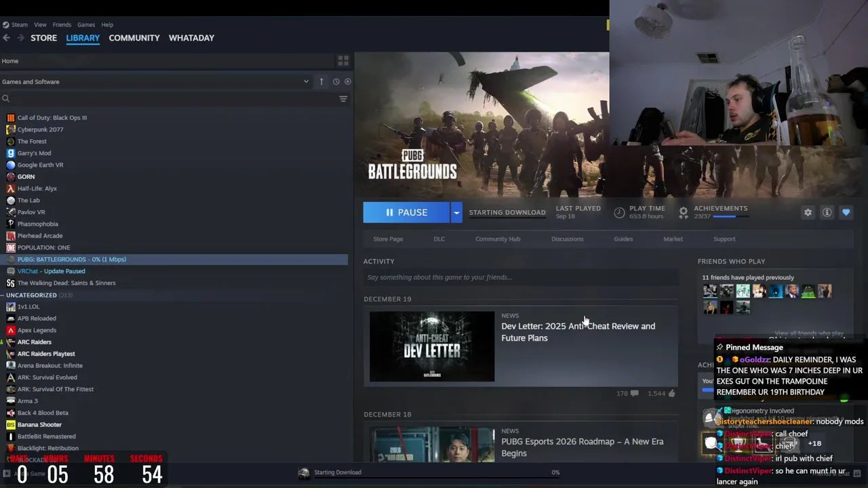Image resolution: width=868 pixels, height=488 pixels.
Task: Show recent activity clock filter icon
Action: (x=336, y=81)
